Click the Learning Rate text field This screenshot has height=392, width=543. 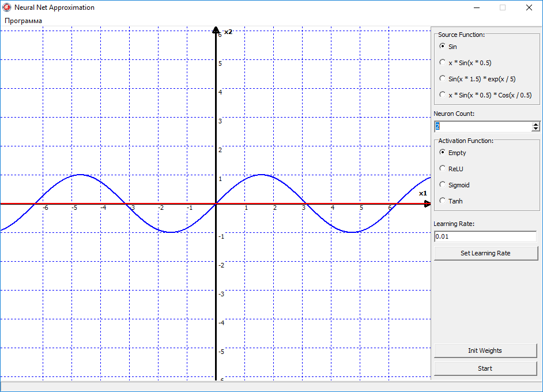485,236
